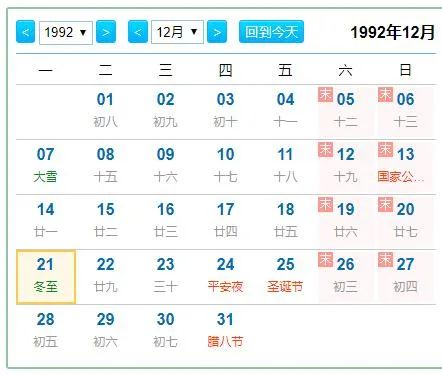Select date 09 十六
The image size is (442, 375).
pos(165,167)
